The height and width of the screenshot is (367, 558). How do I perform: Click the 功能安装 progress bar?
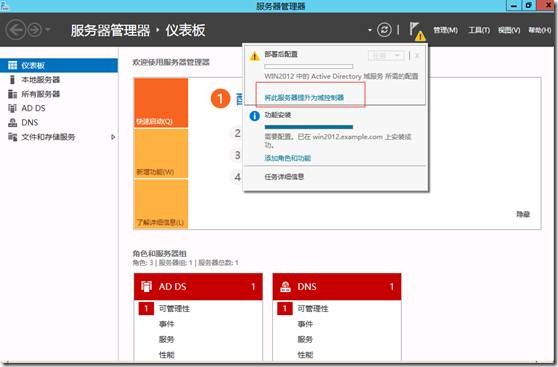pyautogui.click(x=309, y=127)
